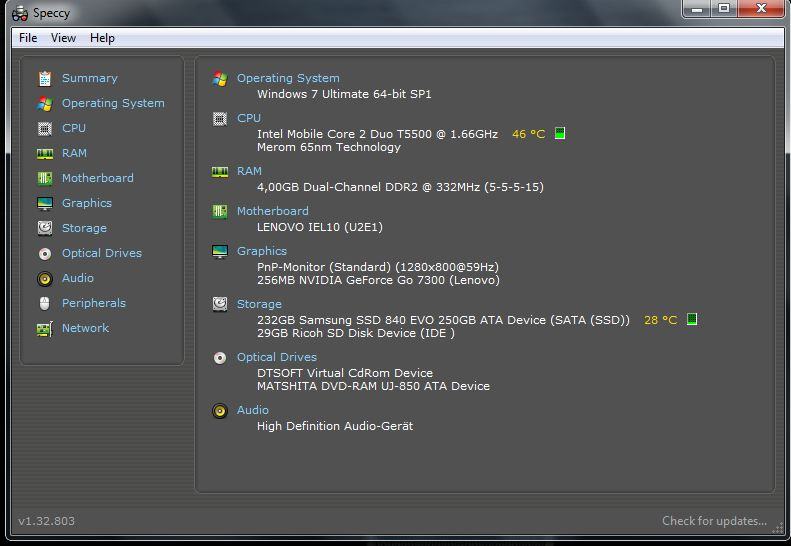Click CPU chip icon in summary panel
The width and height of the screenshot is (791, 546).
click(220, 119)
